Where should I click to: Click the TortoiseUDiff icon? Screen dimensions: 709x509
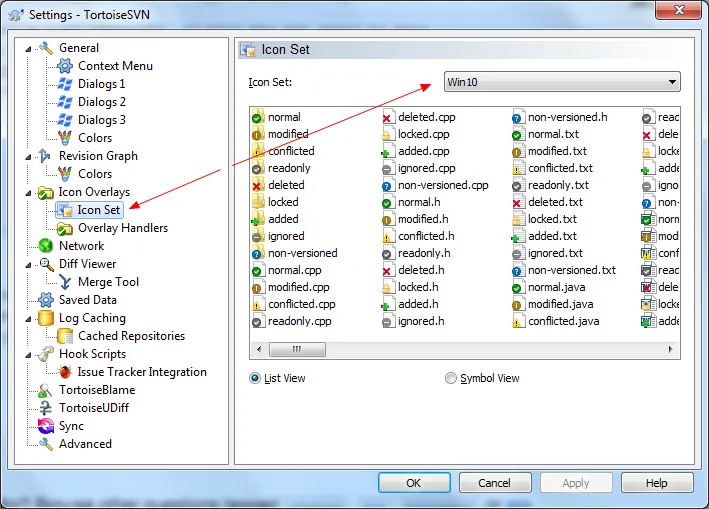coord(46,408)
